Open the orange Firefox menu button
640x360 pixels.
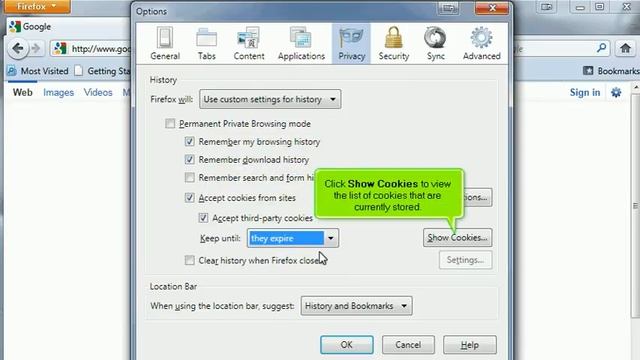[x=37, y=7]
